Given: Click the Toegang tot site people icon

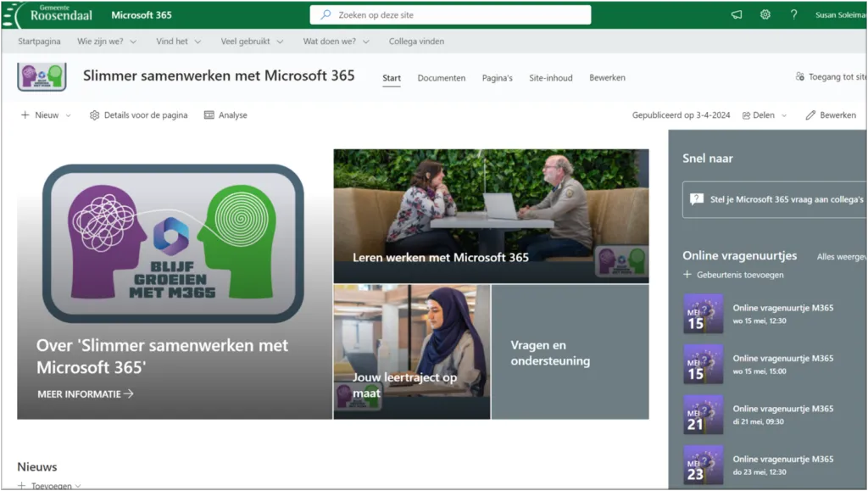Looking at the screenshot, I should tap(800, 77).
